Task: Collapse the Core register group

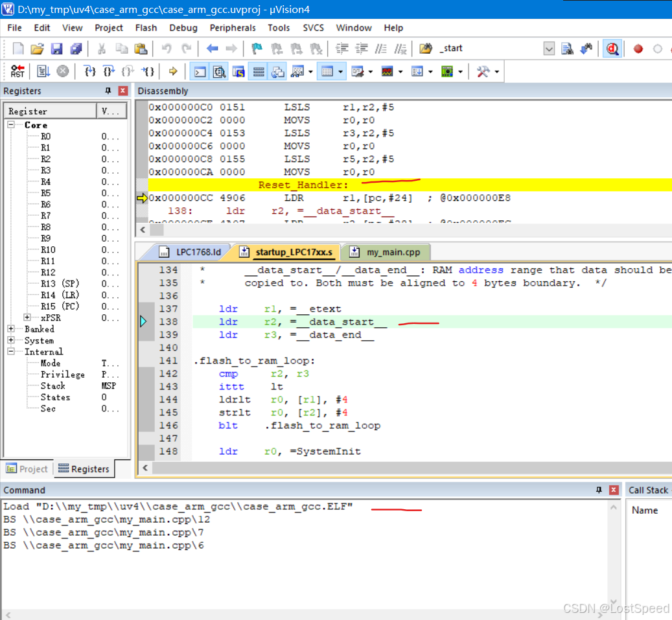Action: point(11,124)
